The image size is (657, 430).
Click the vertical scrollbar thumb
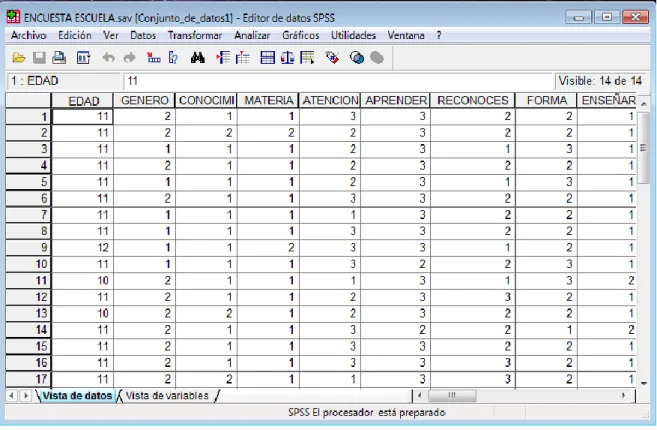[644, 148]
